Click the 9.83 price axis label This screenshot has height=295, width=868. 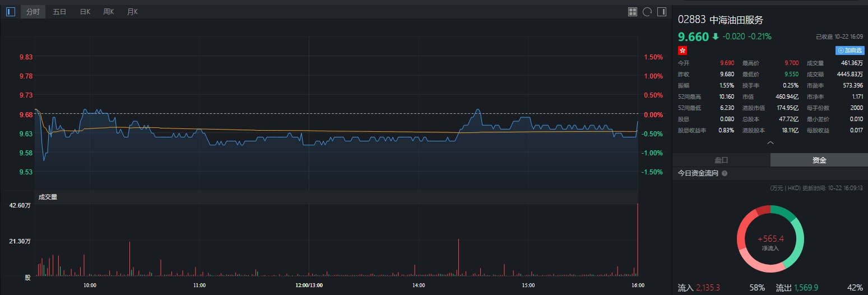(x=26, y=57)
